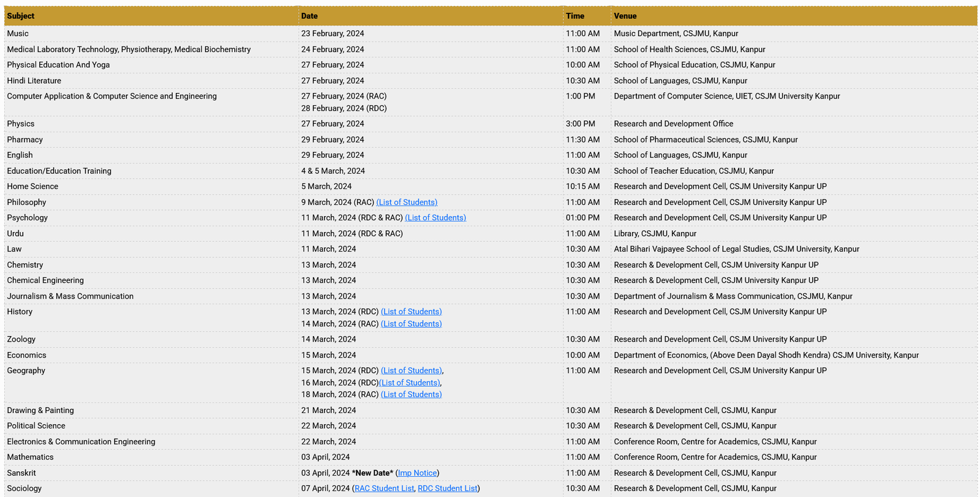Click the Date column header

(x=309, y=16)
